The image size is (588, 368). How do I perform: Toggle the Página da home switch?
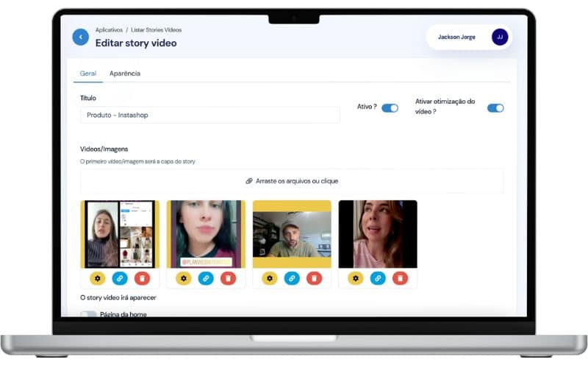[88, 314]
